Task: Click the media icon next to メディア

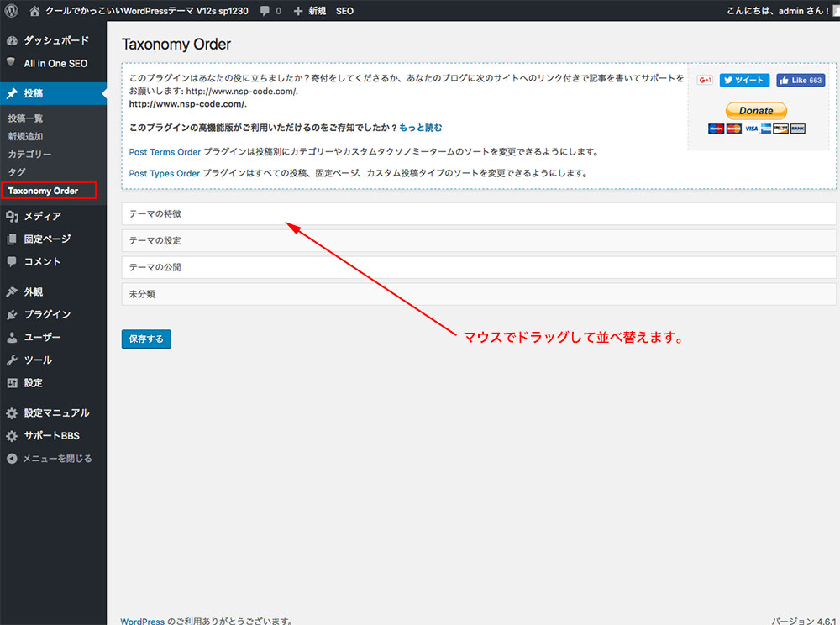Action: tap(12, 216)
